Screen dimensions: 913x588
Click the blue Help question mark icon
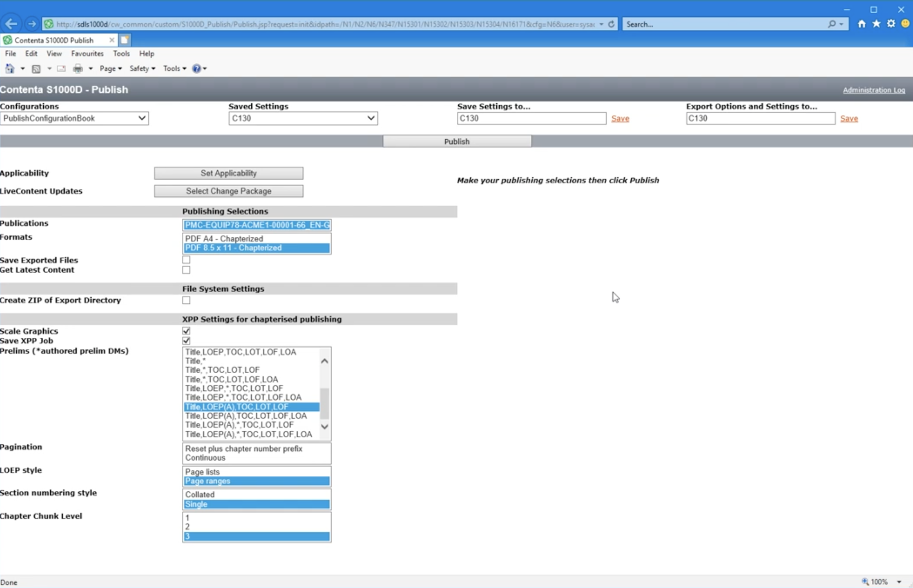point(196,69)
